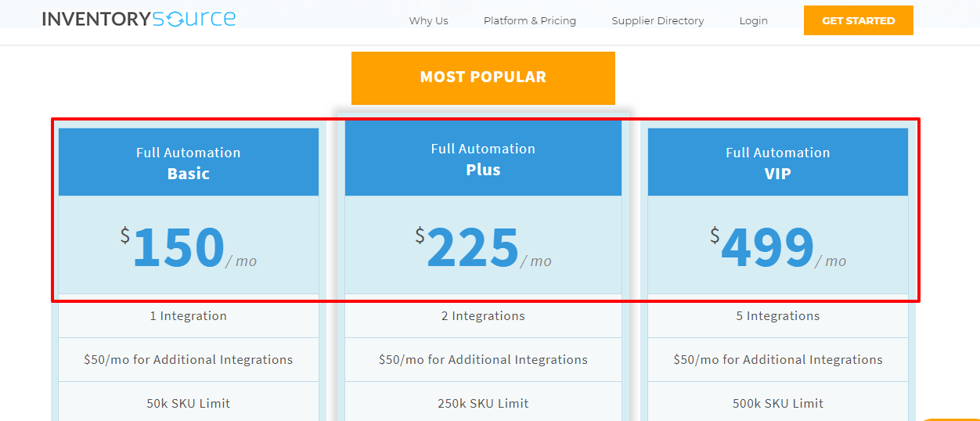This screenshot has height=421, width=980.
Task: Select the Full Automation Plus header
Action: coord(483,159)
